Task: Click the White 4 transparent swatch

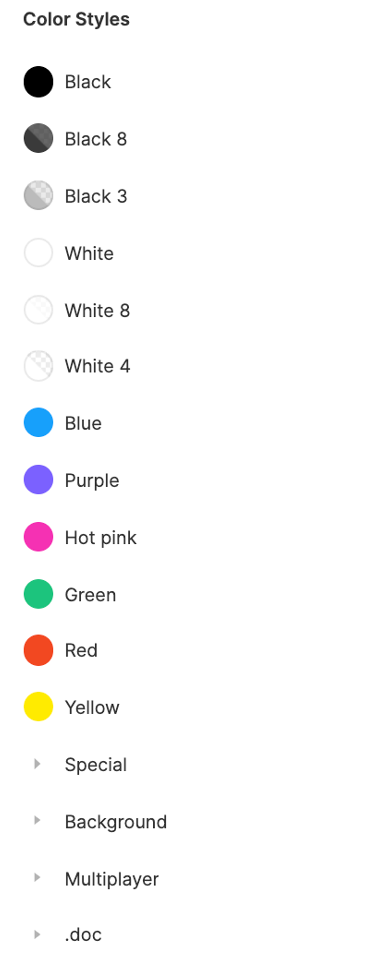Action: click(38, 366)
